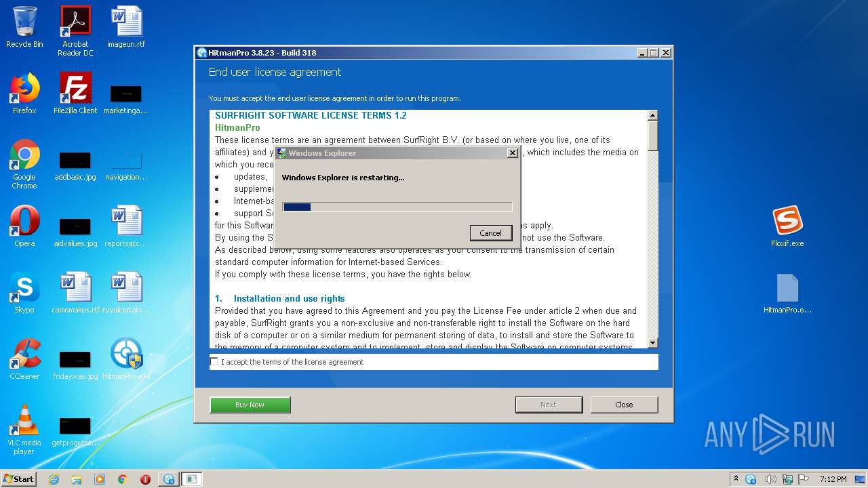Screen dimensions: 868x488
Task: Open the VLC media player shortcut
Action: [x=24, y=430]
